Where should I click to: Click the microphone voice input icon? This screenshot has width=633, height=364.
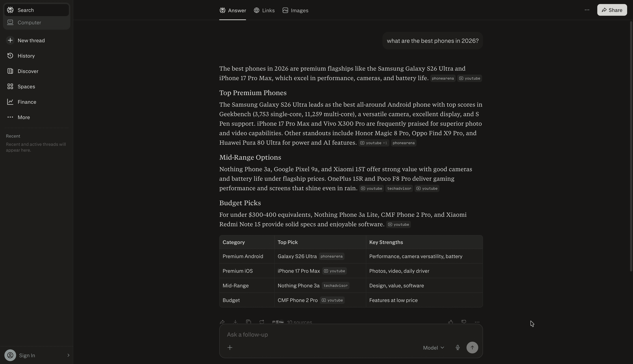tap(457, 348)
